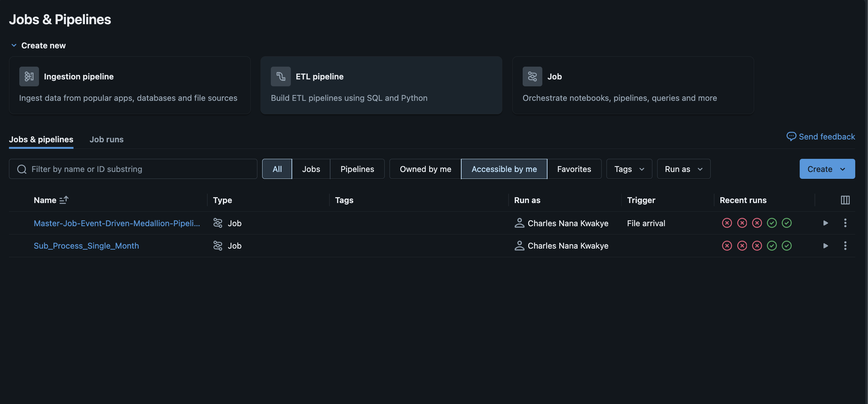868x404 pixels.
Task: Toggle the Owned by me filter
Action: click(425, 169)
